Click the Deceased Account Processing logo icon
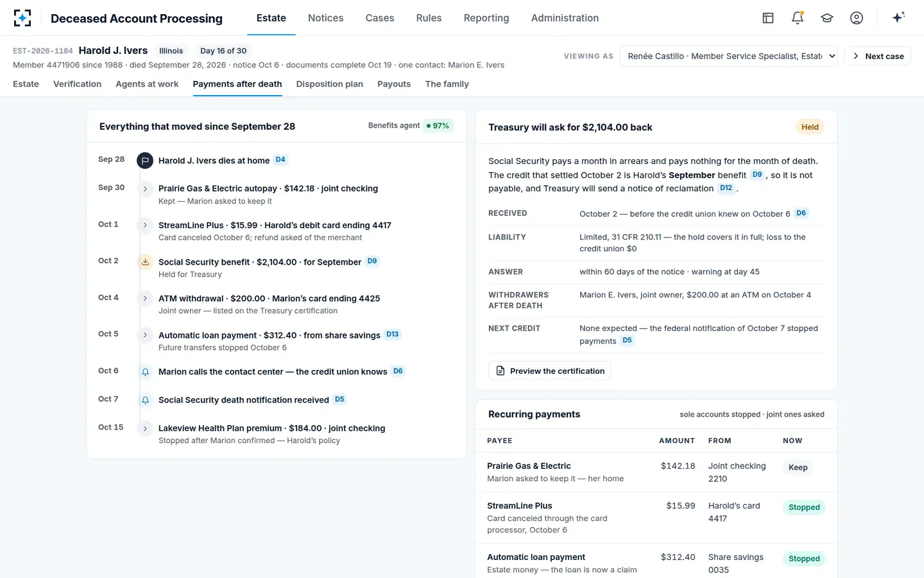The height and width of the screenshot is (578, 924). [22, 18]
